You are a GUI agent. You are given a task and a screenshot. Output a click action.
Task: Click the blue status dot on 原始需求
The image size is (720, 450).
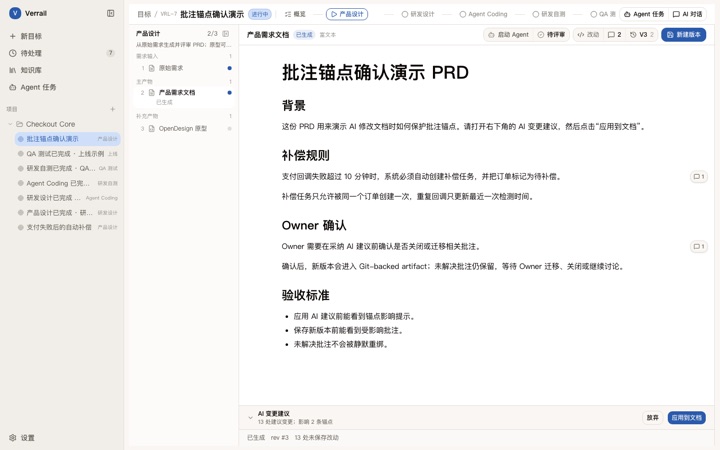click(230, 68)
